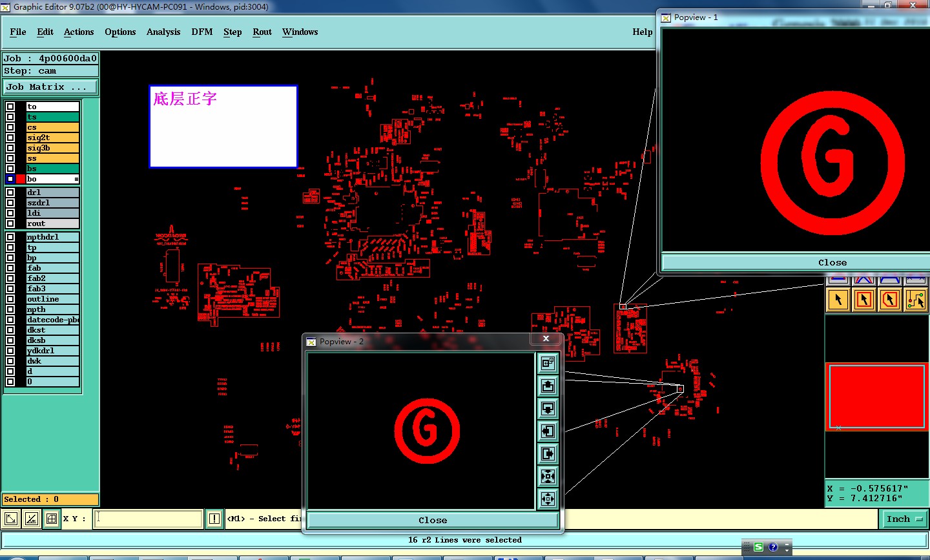930x560 pixels.
Task: Click the diagonal arrow coordinate icon
Action: 11,519
